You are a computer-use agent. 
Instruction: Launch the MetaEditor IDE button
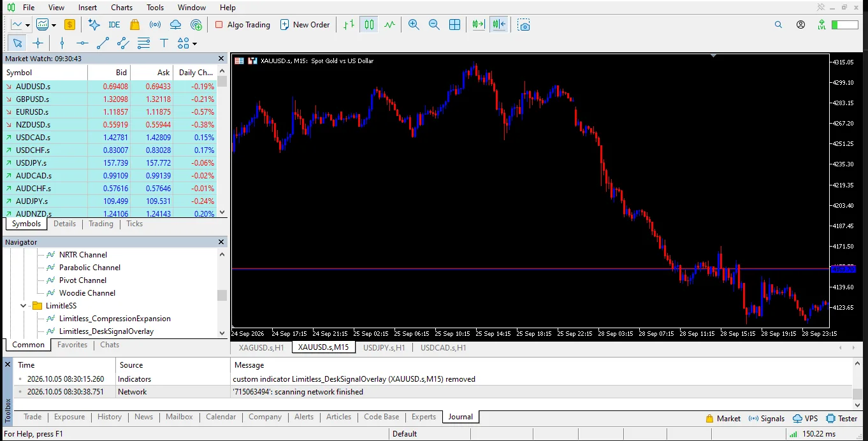(x=114, y=25)
